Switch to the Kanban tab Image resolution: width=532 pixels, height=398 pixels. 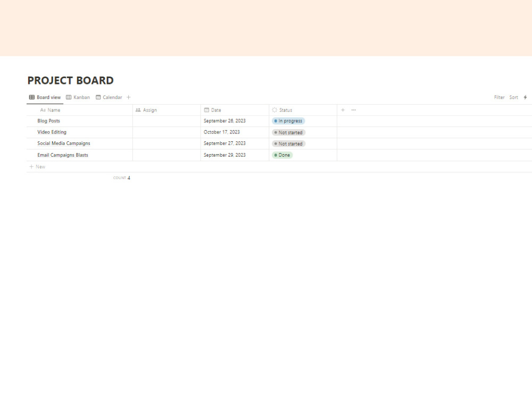pyautogui.click(x=78, y=97)
